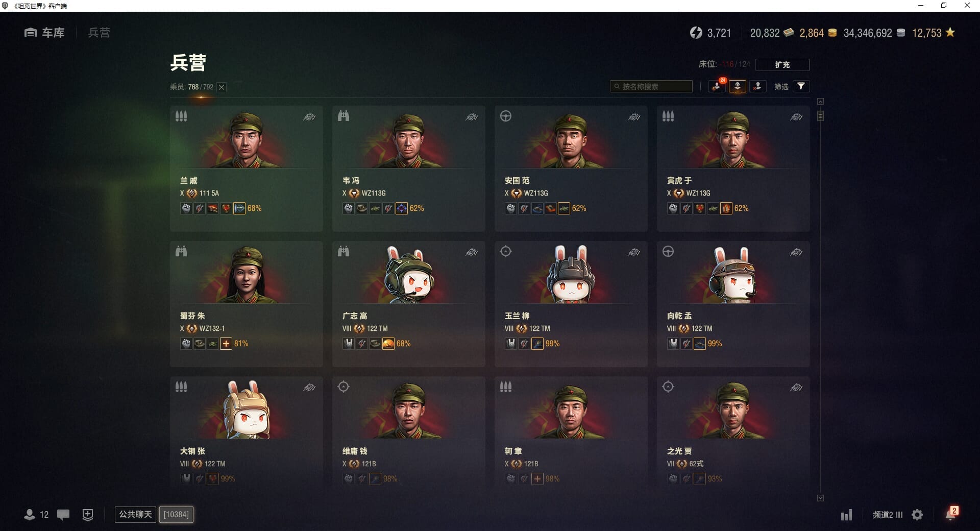Click the gunner role icon on 玉兰 柳

506,251
